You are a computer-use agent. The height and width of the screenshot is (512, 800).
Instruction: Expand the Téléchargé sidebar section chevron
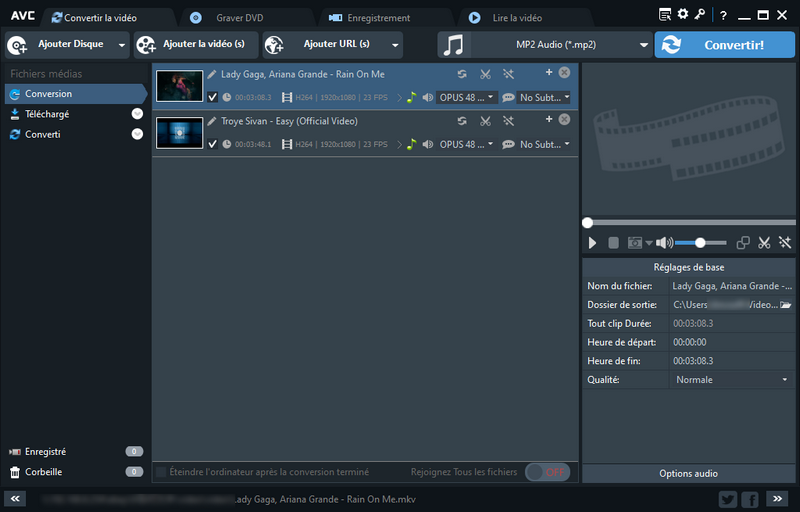(x=137, y=114)
